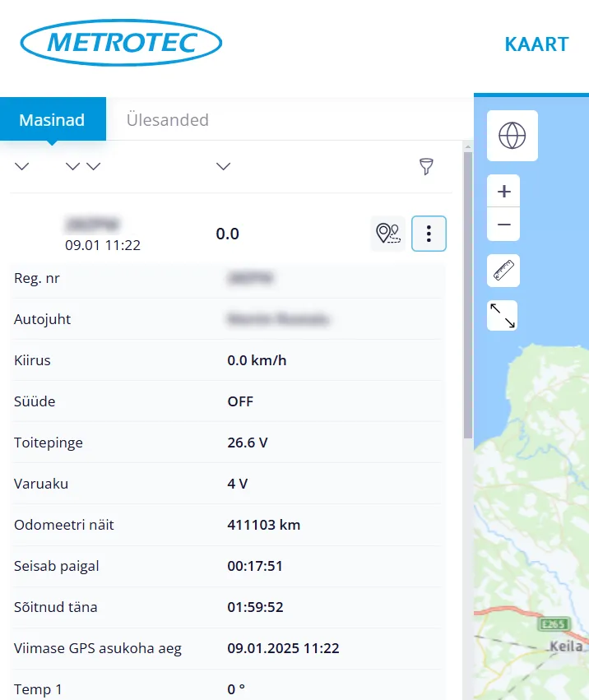Switch to the Ülesanded tab
The width and height of the screenshot is (589, 700).
pos(167,120)
